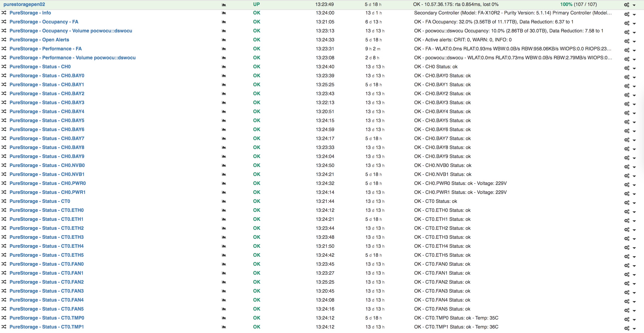644x333 pixels.
Task: Click Secondary Controller model output text
Action: coord(513,13)
